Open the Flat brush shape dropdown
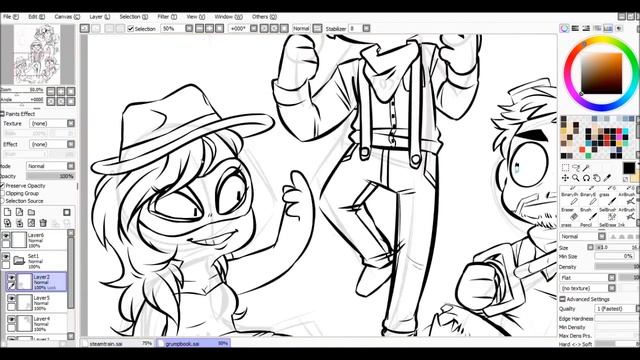The width and height of the screenshot is (640, 360). pyautogui.click(x=587, y=278)
